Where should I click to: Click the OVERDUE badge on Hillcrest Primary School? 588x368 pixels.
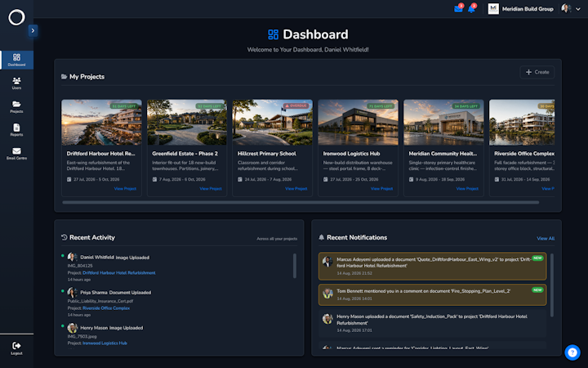[296, 105]
